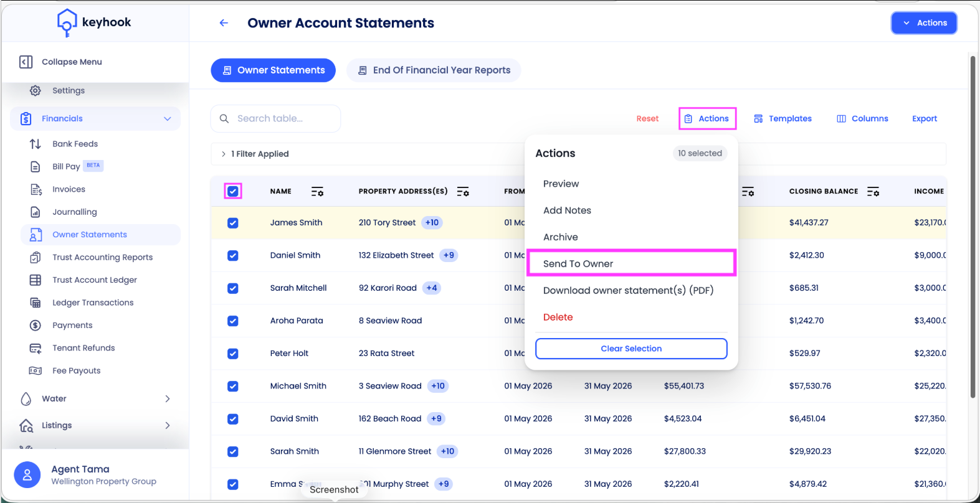Toggle the select-all header checkbox
Screen dimensions: 980x503
point(233,191)
